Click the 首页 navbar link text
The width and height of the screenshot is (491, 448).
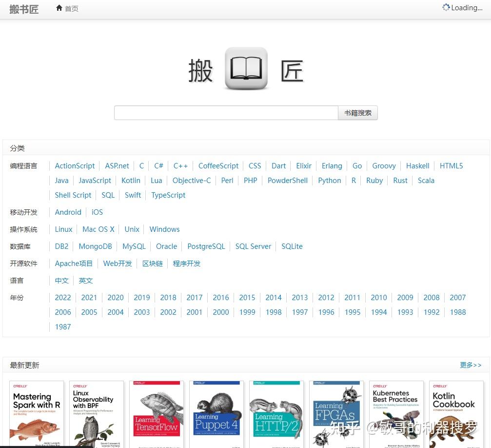[x=72, y=9]
